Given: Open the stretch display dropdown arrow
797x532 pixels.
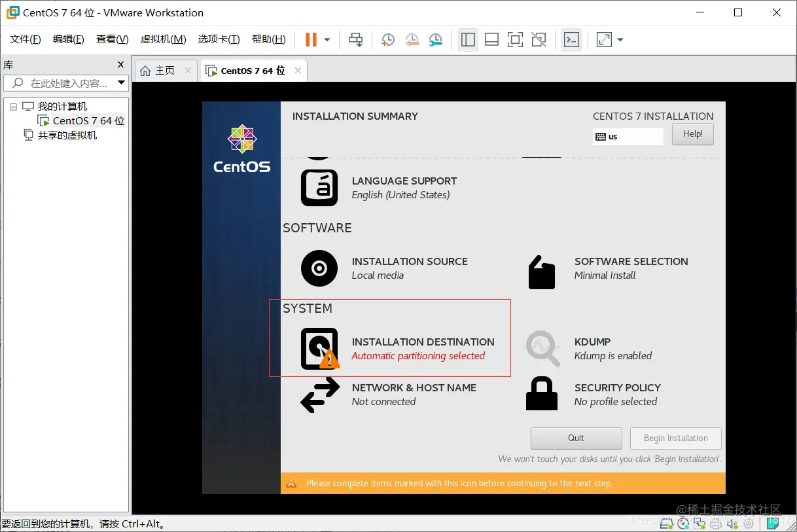Looking at the screenshot, I should coord(620,40).
